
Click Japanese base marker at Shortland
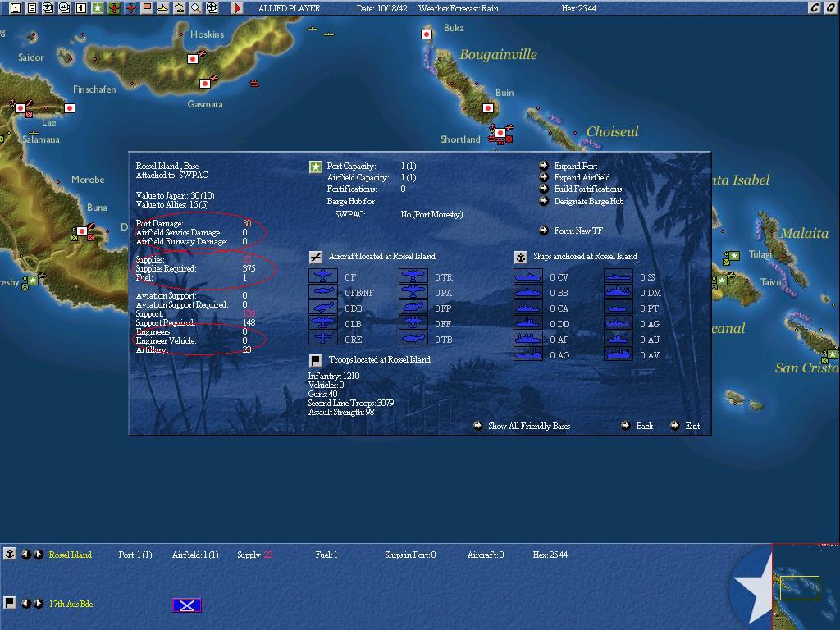pos(500,133)
